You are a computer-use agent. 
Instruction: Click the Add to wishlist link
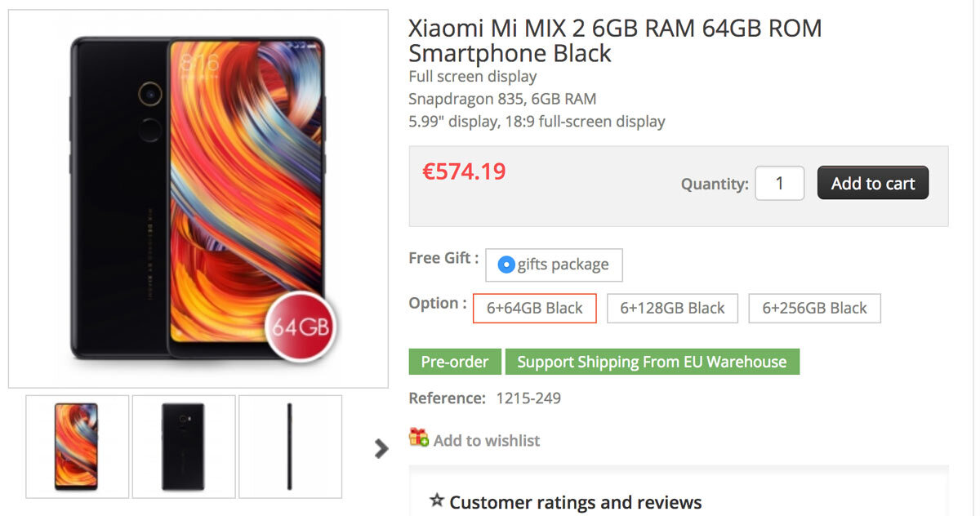point(487,441)
